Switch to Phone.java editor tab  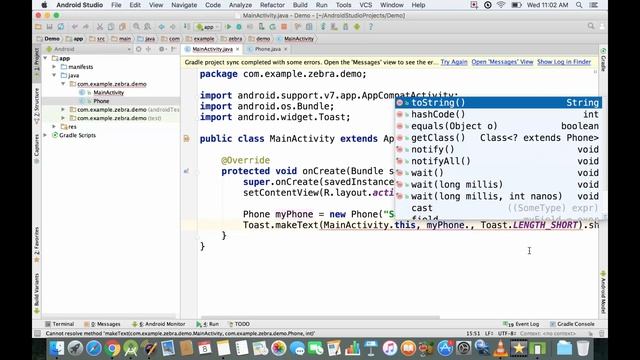(x=268, y=49)
